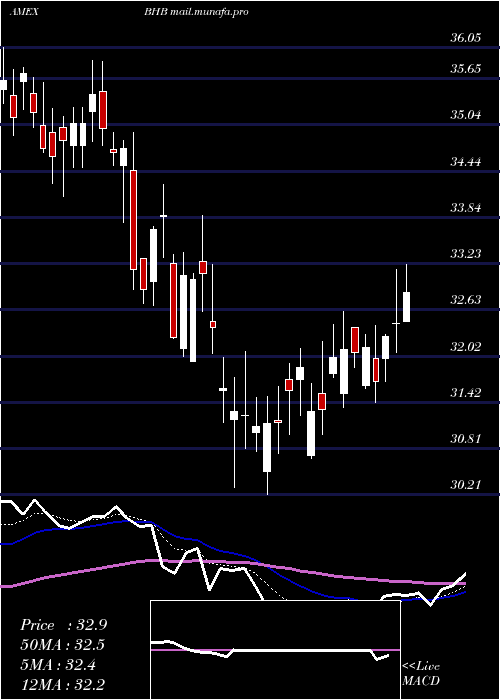Viewport: 500px width, 700px height.
Task: Click the Price : 32.9 readout
Action: [x=63, y=625]
